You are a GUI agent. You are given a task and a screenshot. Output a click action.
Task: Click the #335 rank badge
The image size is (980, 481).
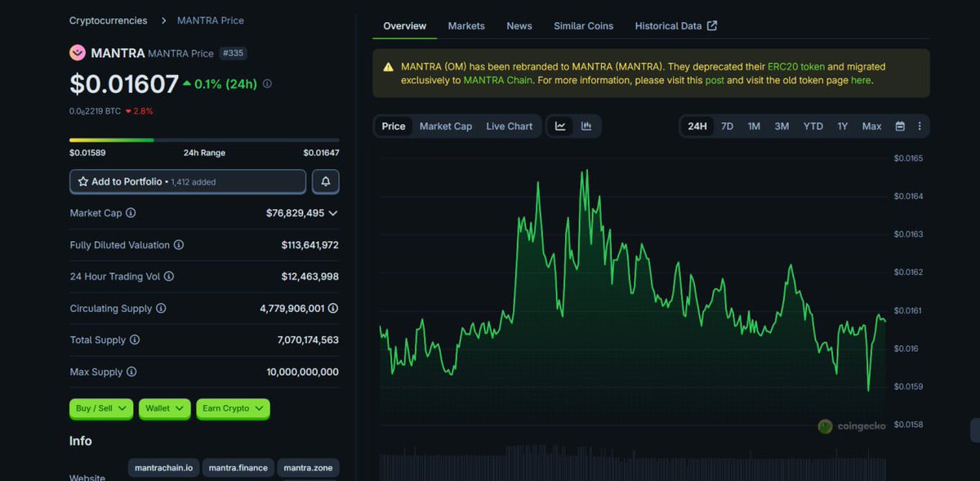pyautogui.click(x=232, y=53)
